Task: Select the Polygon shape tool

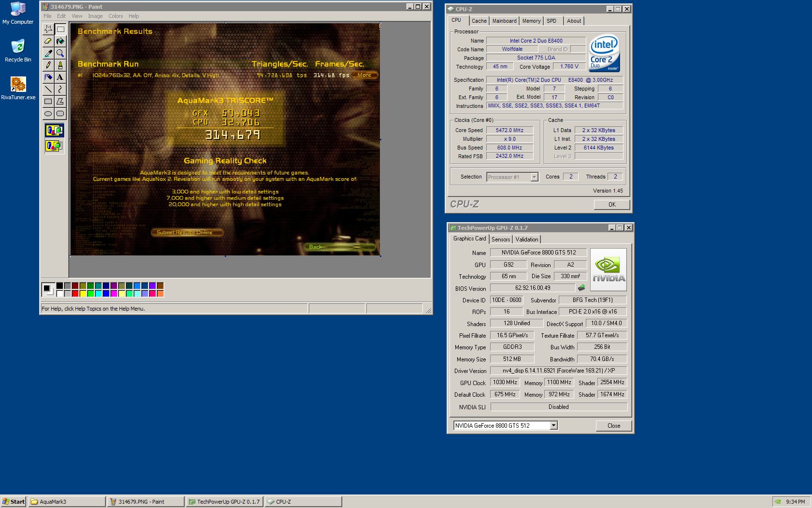Action: pyautogui.click(x=60, y=102)
